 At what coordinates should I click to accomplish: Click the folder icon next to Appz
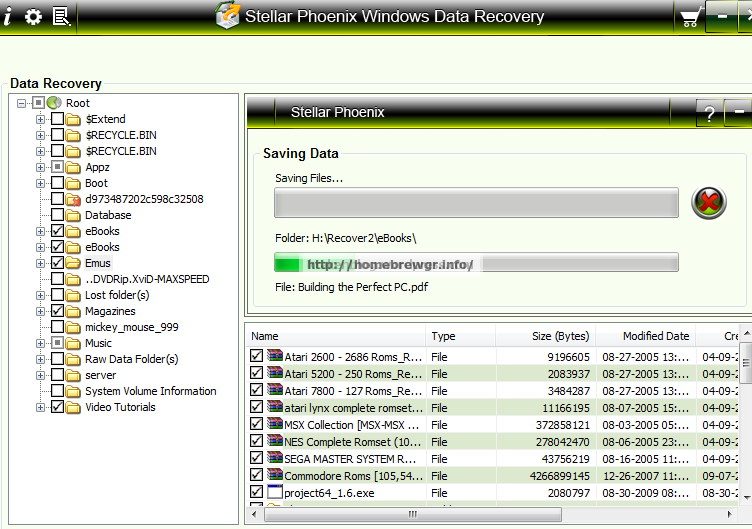click(73, 167)
